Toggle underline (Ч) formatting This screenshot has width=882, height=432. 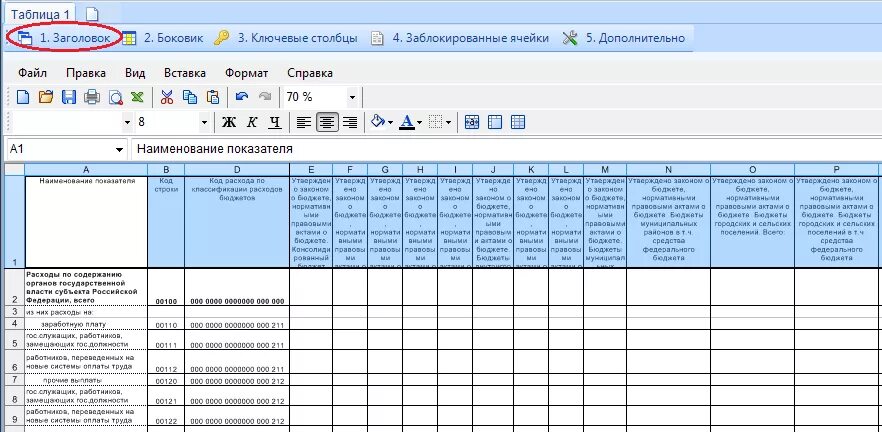pos(274,122)
